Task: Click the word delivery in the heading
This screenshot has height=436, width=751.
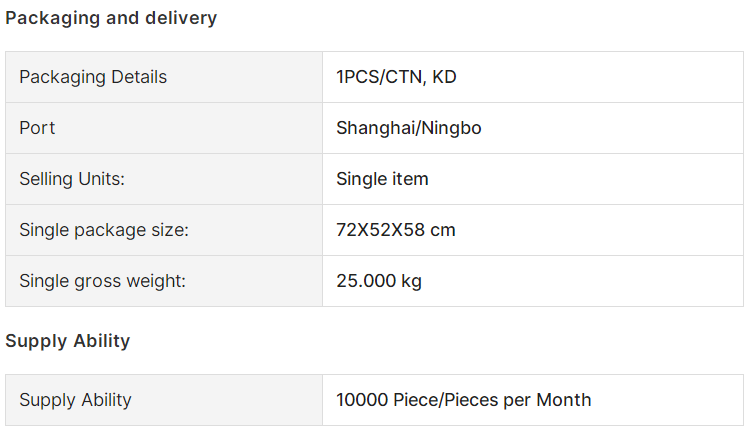Action: pyautogui.click(x=181, y=18)
